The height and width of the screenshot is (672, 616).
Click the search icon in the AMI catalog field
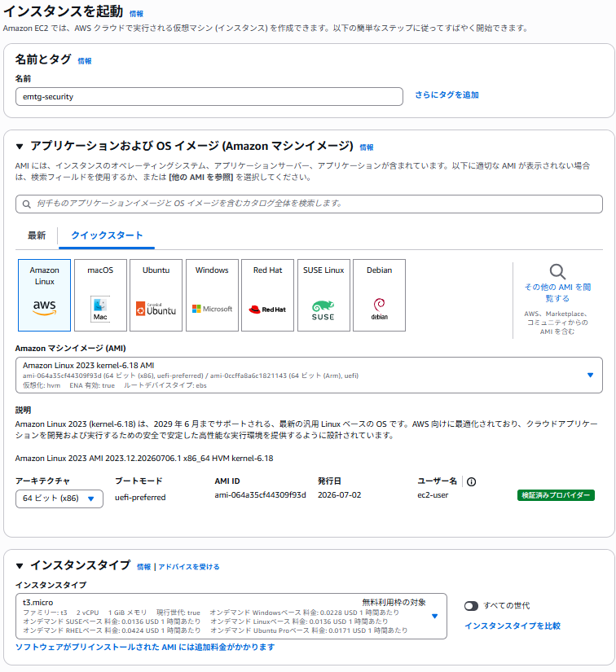click(27, 204)
